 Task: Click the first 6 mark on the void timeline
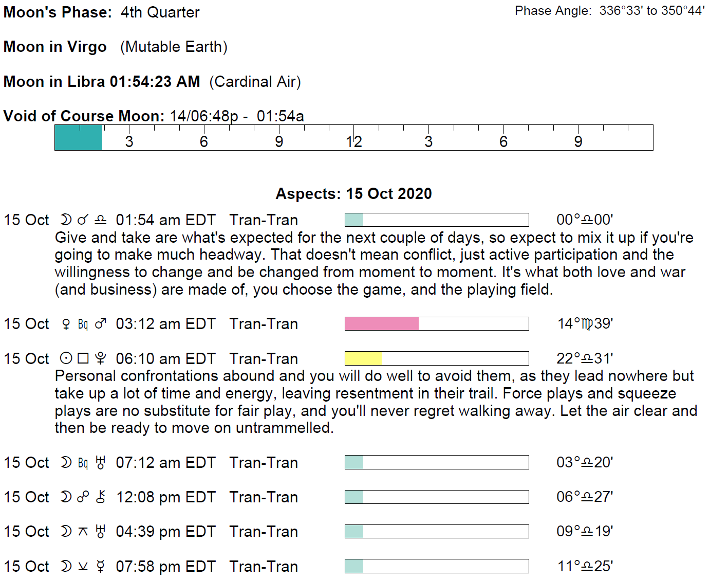204,141
